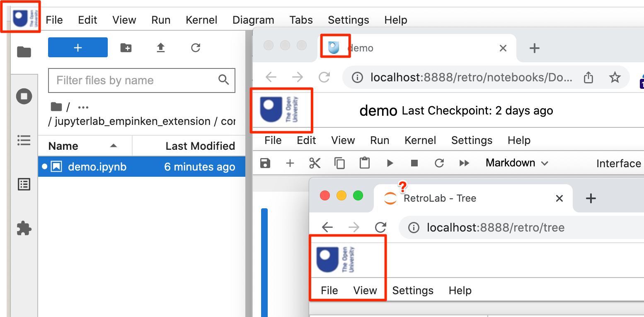
Task: Open jupyterlab_empinken_extension breadcrumb folder
Action: (x=133, y=122)
